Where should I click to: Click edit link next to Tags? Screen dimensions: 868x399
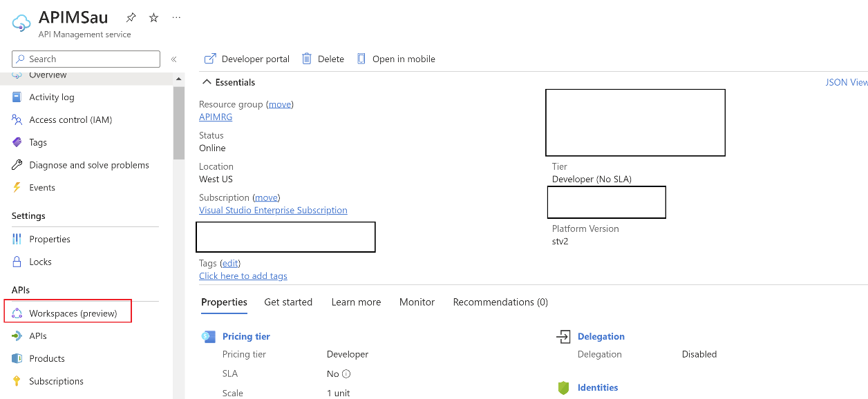pos(230,263)
